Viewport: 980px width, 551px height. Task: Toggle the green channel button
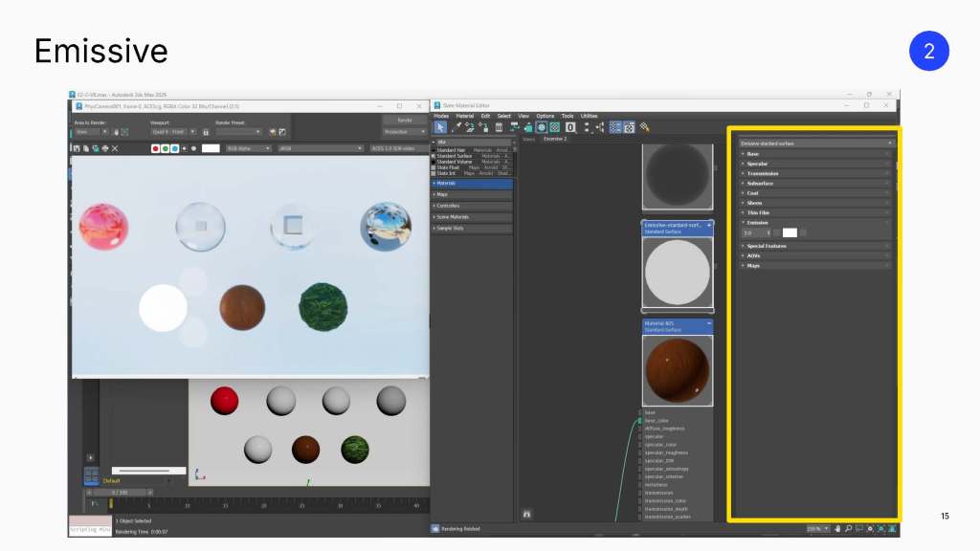[x=165, y=148]
